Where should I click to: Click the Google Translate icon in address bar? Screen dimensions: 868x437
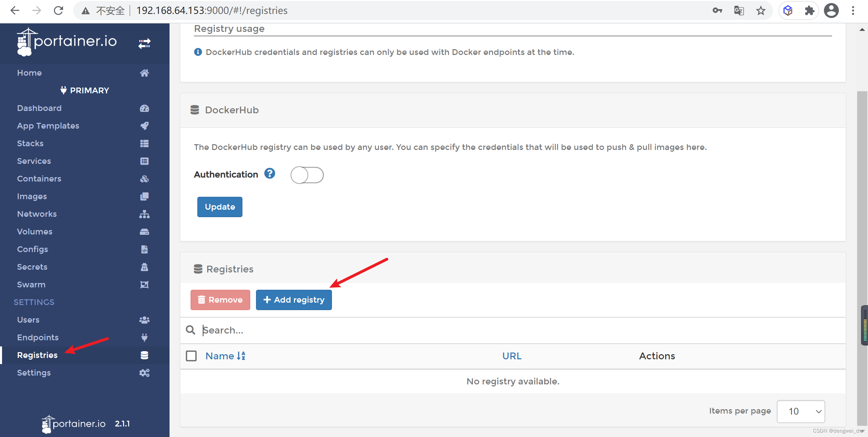click(739, 11)
